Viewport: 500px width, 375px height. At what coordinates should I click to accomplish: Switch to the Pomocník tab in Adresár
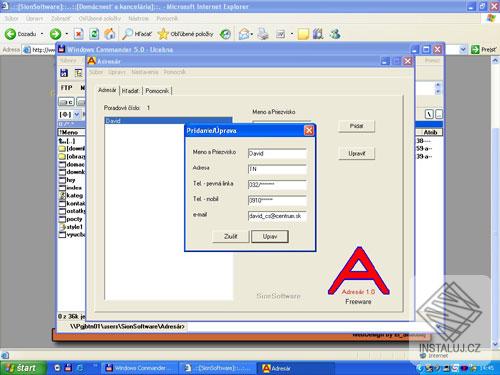point(157,91)
